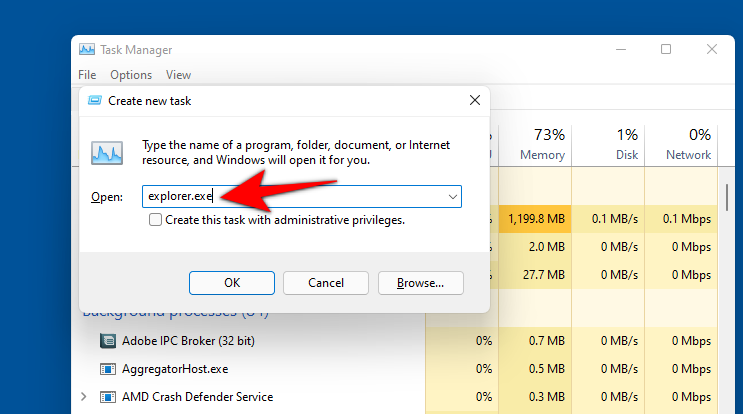The image size is (743, 414).
Task: Open the Open field dropdown arrow
Action: tap(453, 197)
